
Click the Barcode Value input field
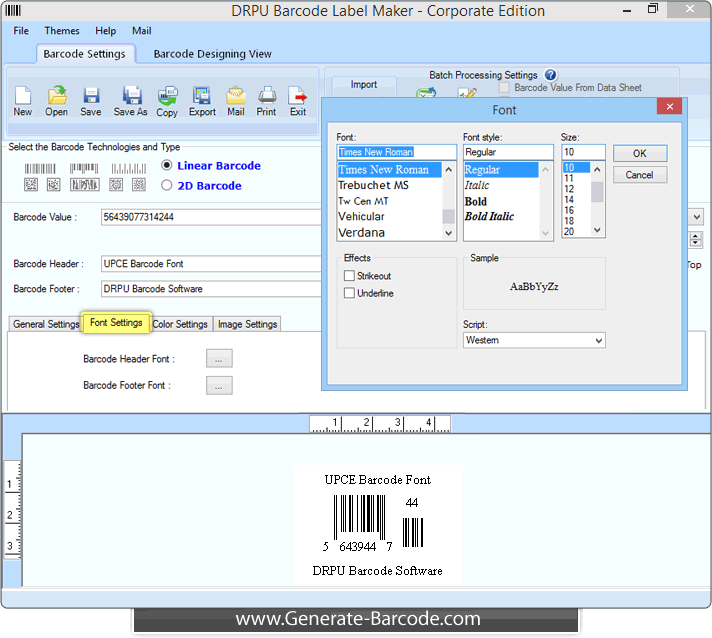[x=212, y=217]
